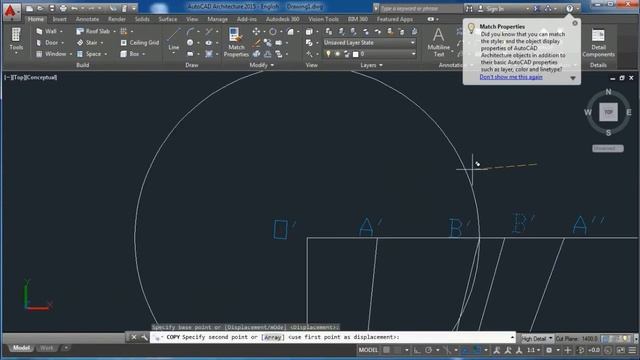Click the command line customize wrench icon
This screenshot has width=640, height=360.
pos(144,337)
